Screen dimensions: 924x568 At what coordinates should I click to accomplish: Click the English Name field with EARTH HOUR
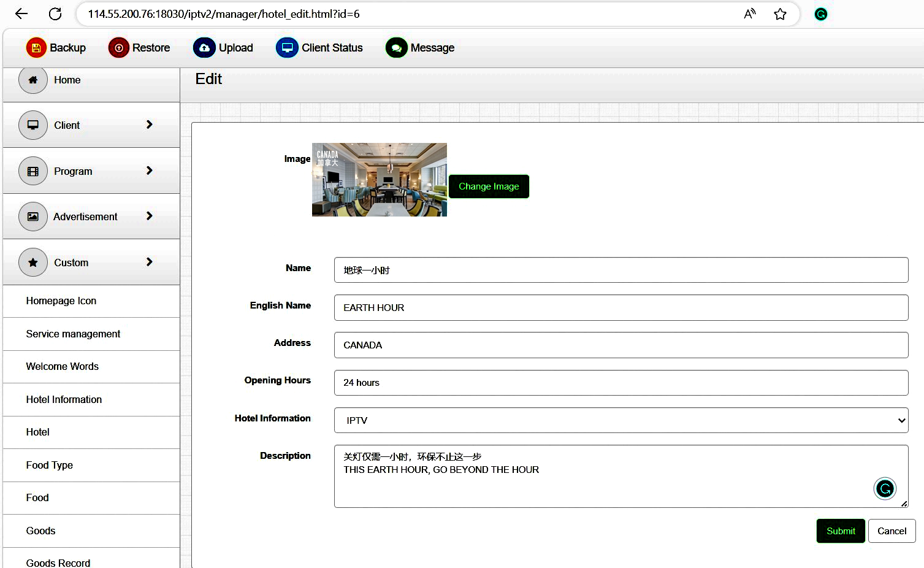[621, 307]
